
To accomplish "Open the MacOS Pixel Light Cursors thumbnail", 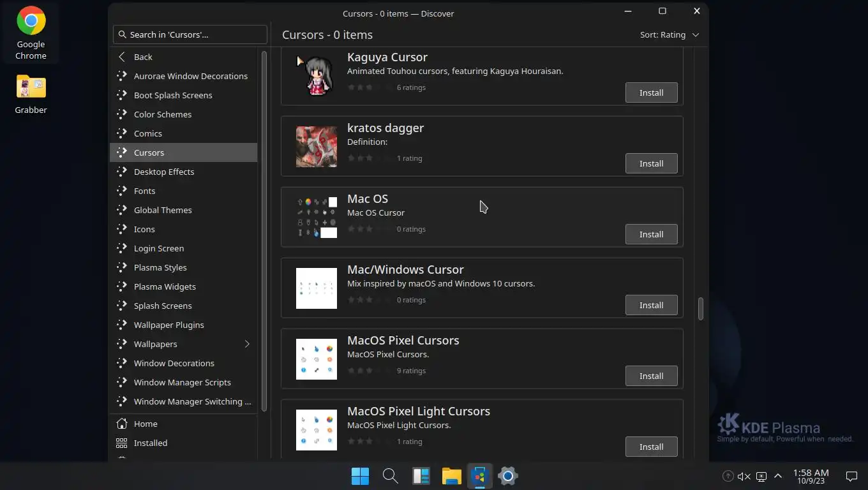I will click(x=317, y=430).
